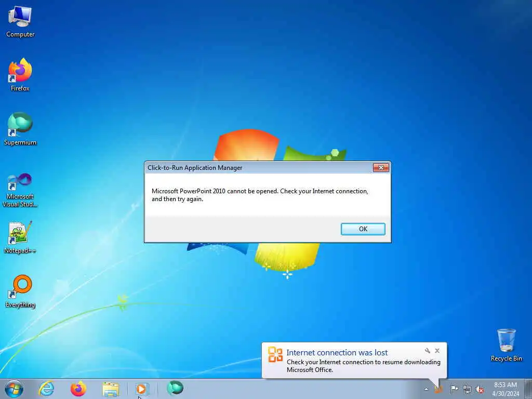Click the muted volume tray icon
Viewport: 532px width, 399px height.
[480, 389]
